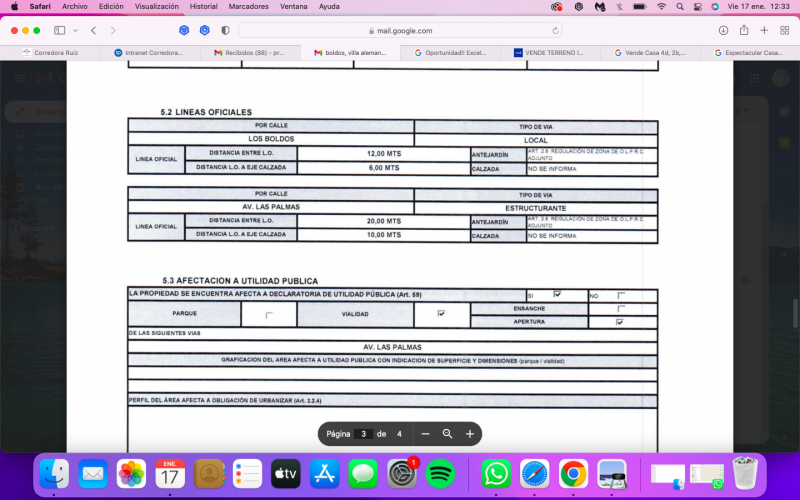Image resolution: width=800 pixels, height=500 pixels.
Task: Click the page vertical scrollbar
Action: [795, 312]
